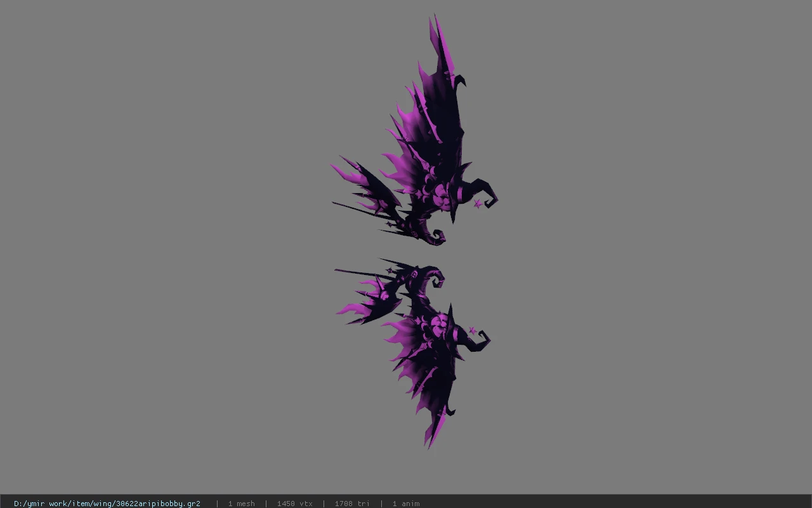
Task: Click the '1 anim' status entry
Action: (x=406, y=504)
